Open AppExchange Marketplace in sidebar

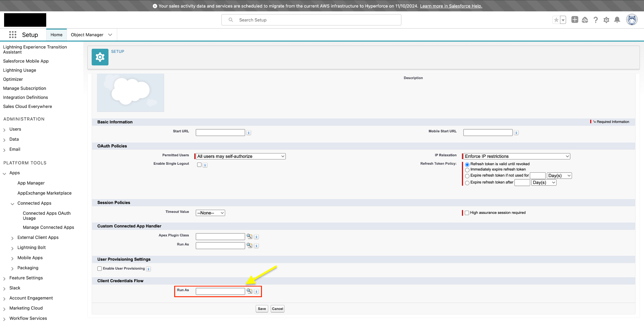tap(45, 193)
